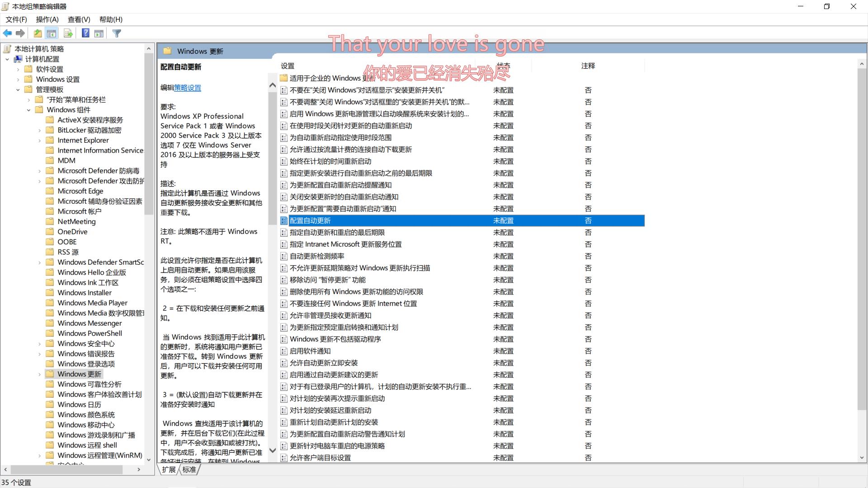The width and height of the screenshot is (868, 488).
Task: Click the icon beside 本地计算机 策略 root
Action: [7, 49]
